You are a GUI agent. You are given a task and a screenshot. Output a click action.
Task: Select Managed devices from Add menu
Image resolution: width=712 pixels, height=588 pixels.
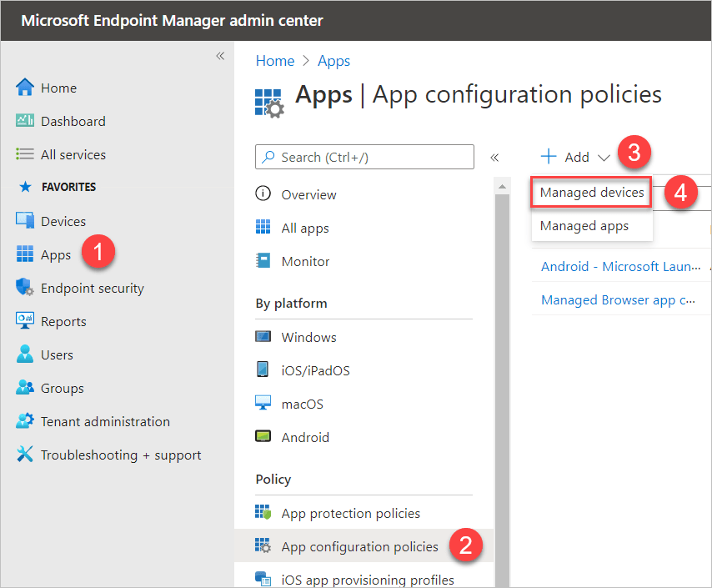(592, 193)
